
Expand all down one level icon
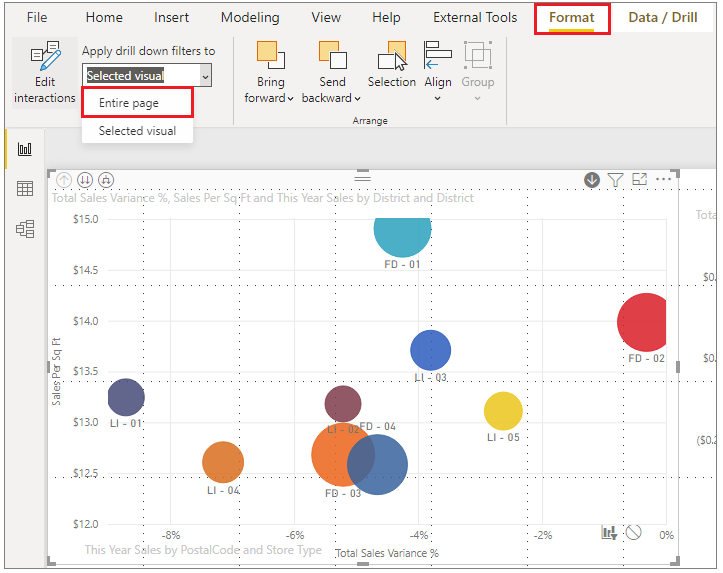point(106,180)
